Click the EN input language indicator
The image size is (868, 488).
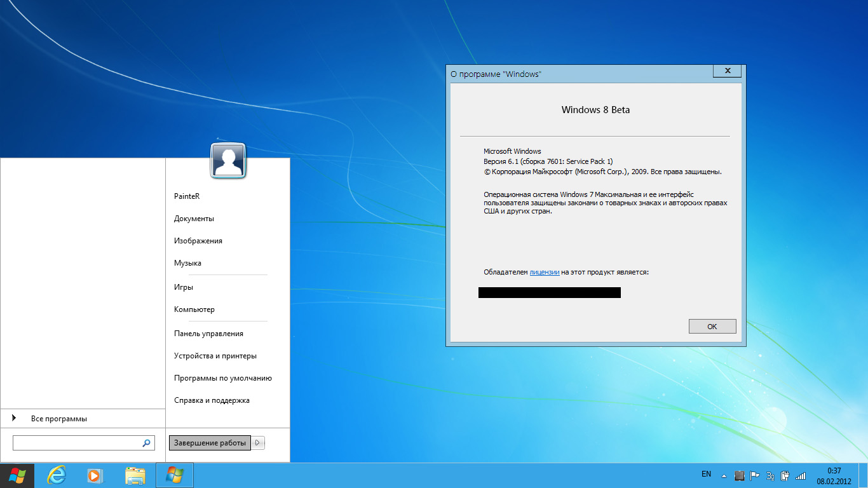point(706,474)
